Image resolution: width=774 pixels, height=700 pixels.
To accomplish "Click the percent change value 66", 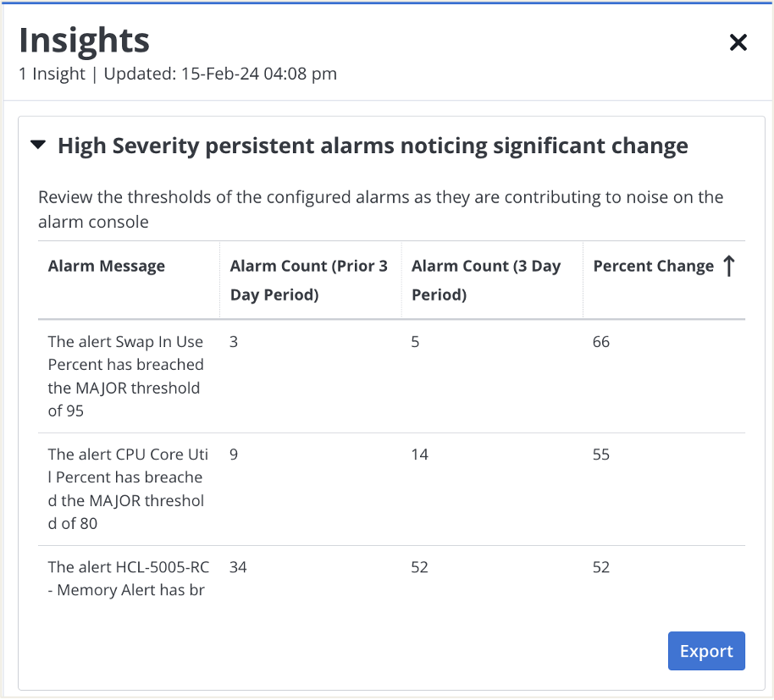I will coord(600,342).
